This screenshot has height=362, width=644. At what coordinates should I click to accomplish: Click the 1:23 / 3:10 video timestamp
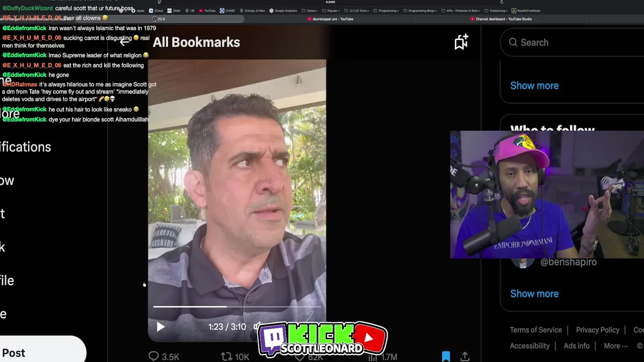227,327
